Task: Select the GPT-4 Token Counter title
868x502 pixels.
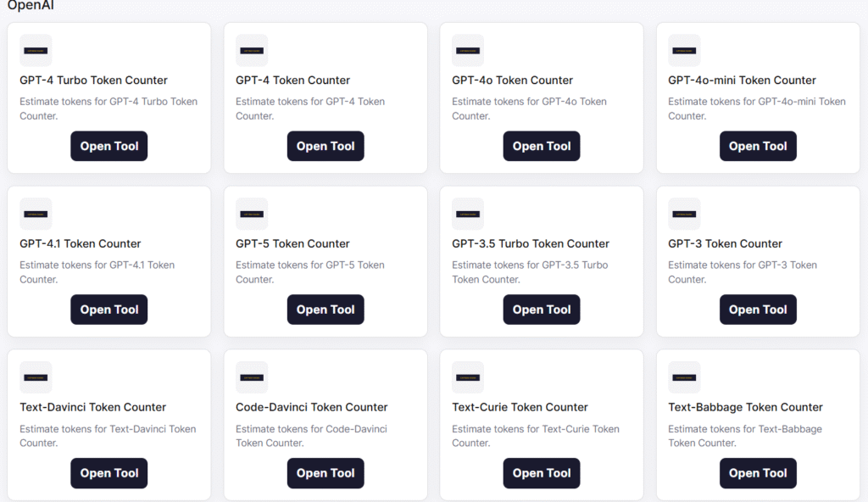Action: 292,81
